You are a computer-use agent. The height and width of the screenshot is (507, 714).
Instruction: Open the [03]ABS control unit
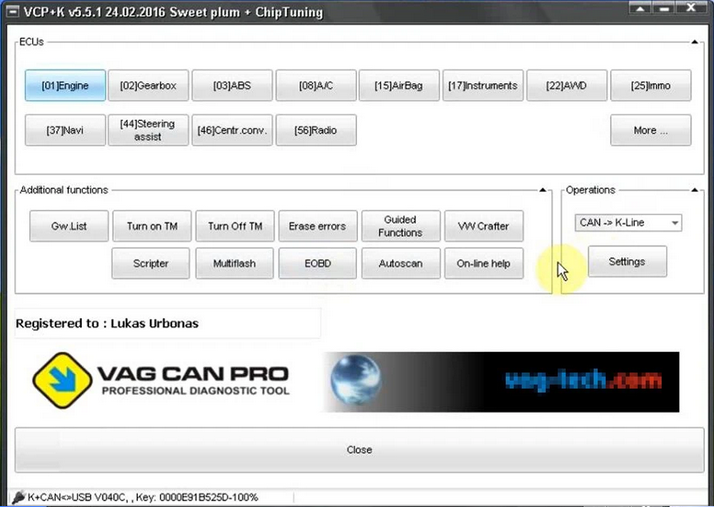coord(232,86)
